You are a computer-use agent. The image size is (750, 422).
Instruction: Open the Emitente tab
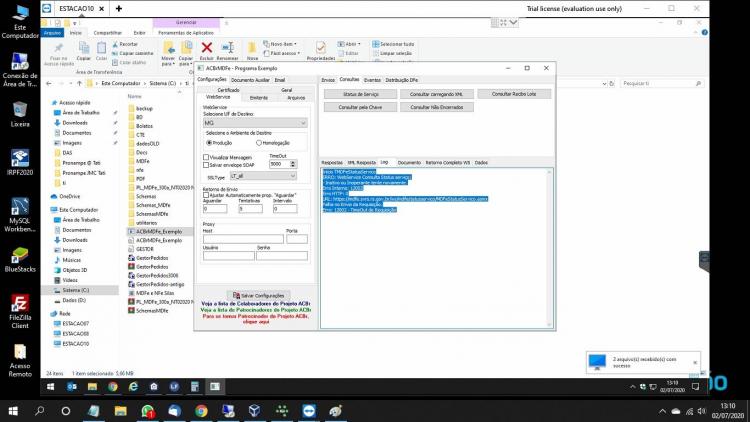[259, 98]
